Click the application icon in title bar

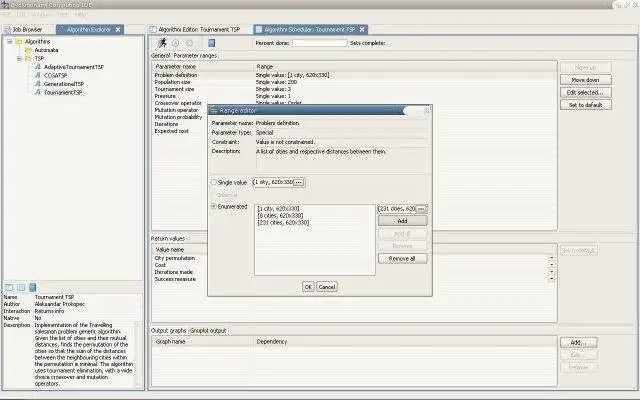(5, 5)
